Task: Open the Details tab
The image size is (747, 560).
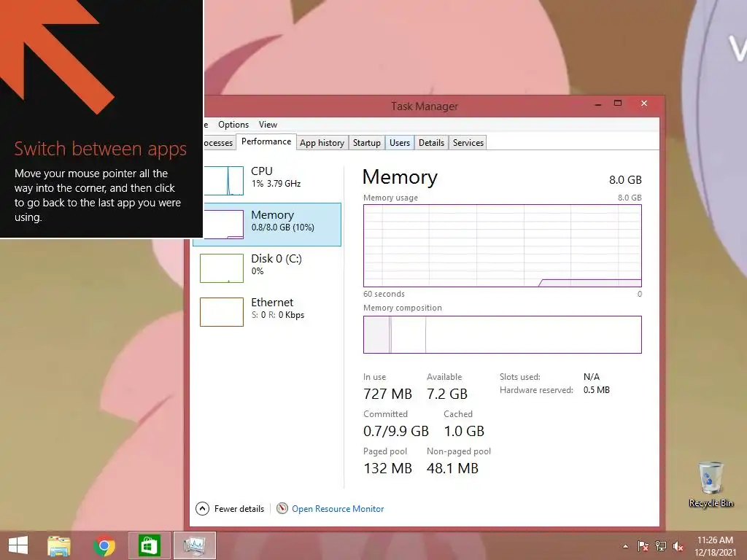Action: point(431,143)
